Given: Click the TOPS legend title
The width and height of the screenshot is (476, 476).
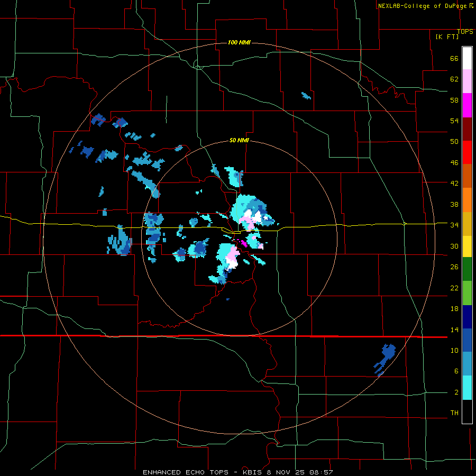Looking at the screenshot, I should click(x=465, y=32).
